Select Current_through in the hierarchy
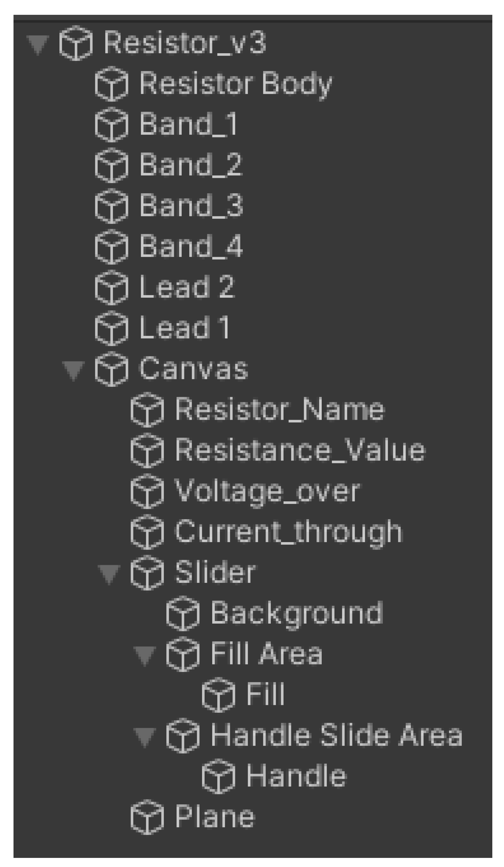This screenshot has height=867, width=504. 288,532
